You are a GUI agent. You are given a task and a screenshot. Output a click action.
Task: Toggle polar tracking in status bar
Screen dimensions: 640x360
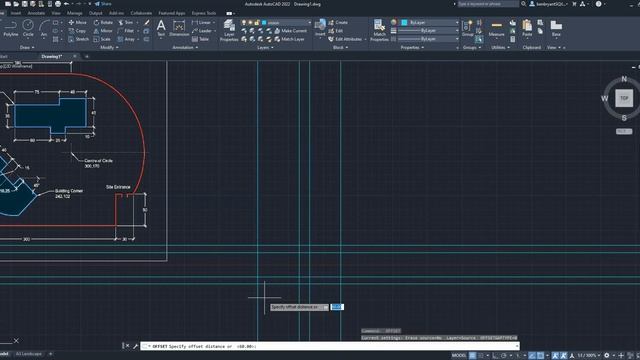coord(504,356)
